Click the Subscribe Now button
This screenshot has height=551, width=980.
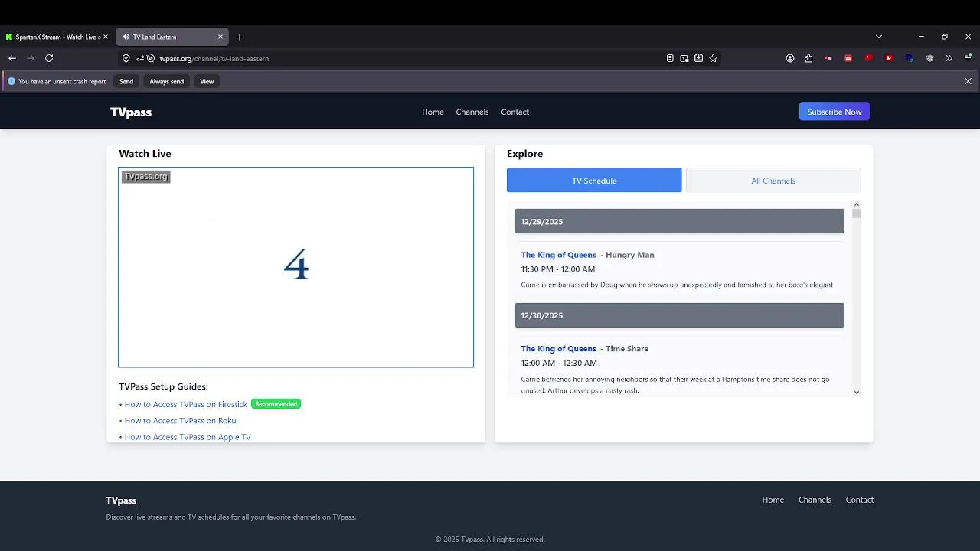pos(835,112)
